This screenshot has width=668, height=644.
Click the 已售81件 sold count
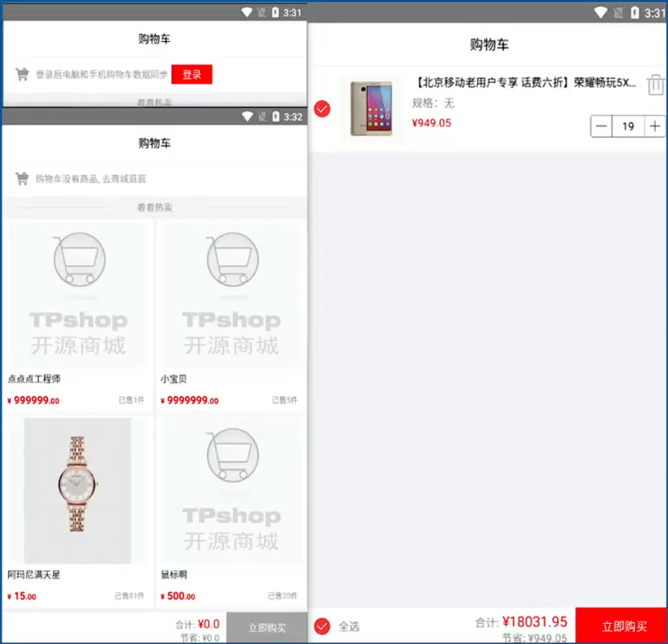pos(129,595)
